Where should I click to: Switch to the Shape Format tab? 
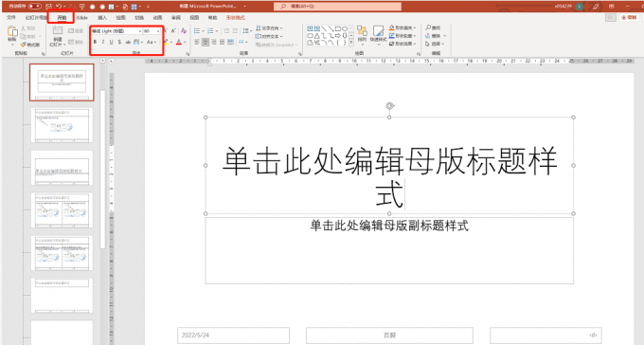click(235, 18)
